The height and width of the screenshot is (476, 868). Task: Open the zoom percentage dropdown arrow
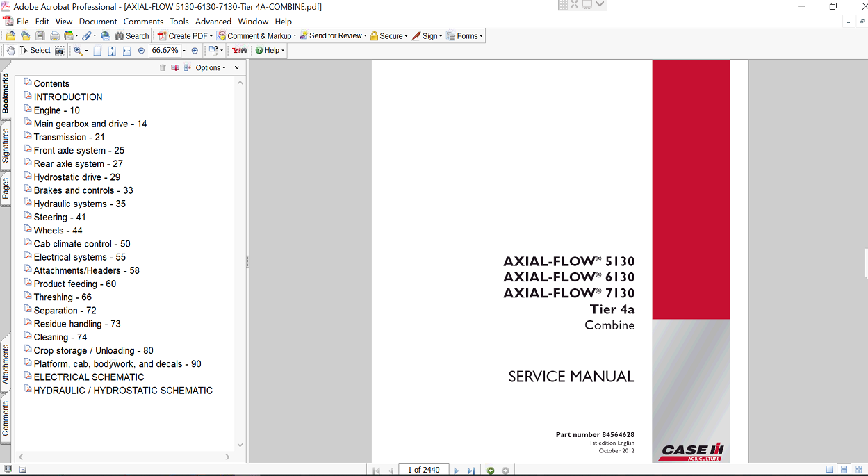click(184, 51)
